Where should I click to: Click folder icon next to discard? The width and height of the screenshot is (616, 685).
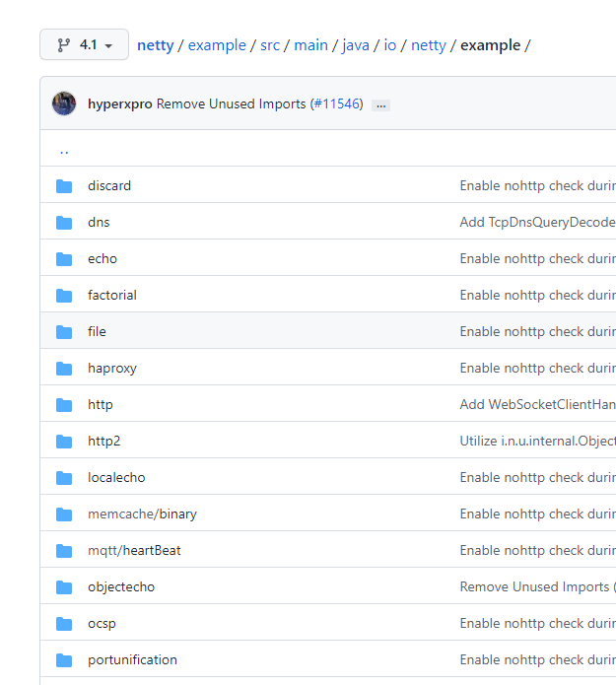pos(64,186)
